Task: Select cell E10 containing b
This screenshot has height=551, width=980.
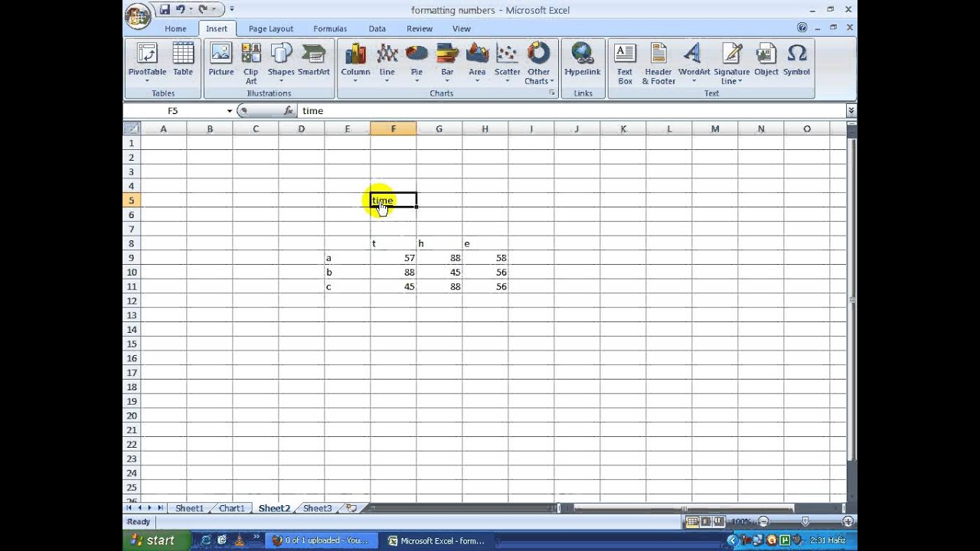Action: (x=347, y=272)
